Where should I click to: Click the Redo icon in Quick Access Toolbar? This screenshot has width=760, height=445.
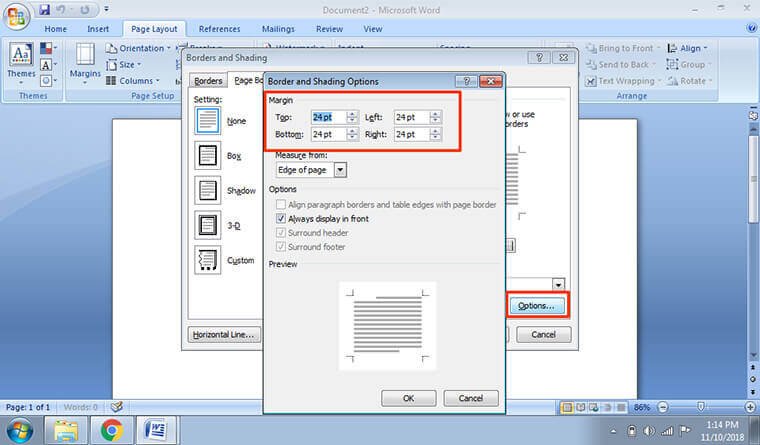click(x=84, y=10)
